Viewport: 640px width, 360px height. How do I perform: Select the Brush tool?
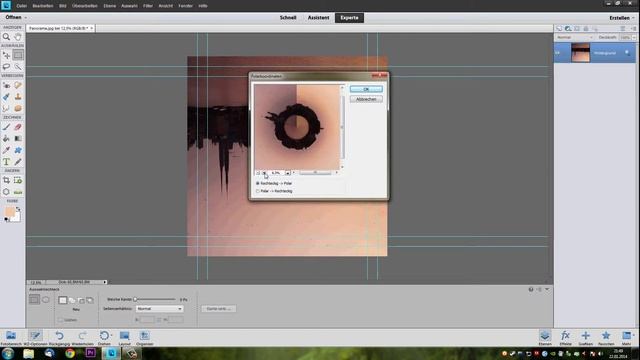pyautogui.click(x=7, y=127)
